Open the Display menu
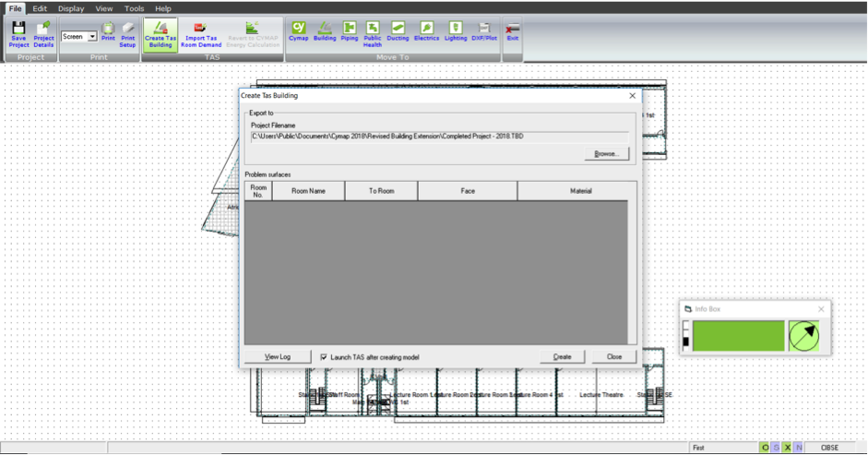Image resolution: width=868 pixels, height=455 pixels. [71, 8]
